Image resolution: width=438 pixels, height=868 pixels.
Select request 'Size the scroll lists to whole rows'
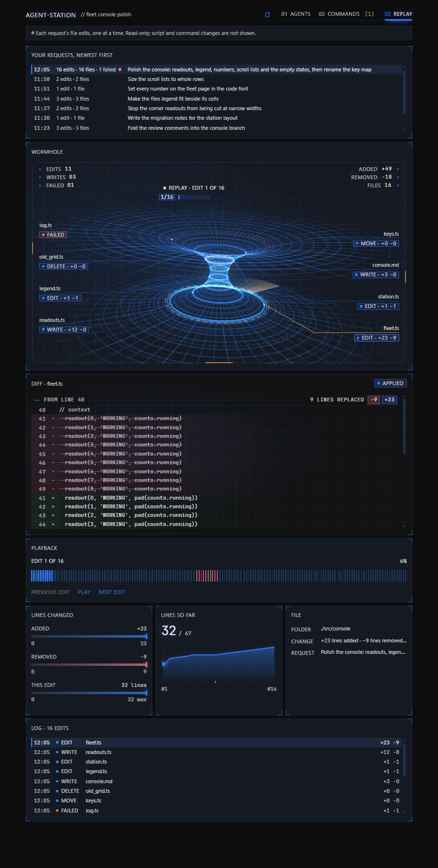[x=217, y=79]
